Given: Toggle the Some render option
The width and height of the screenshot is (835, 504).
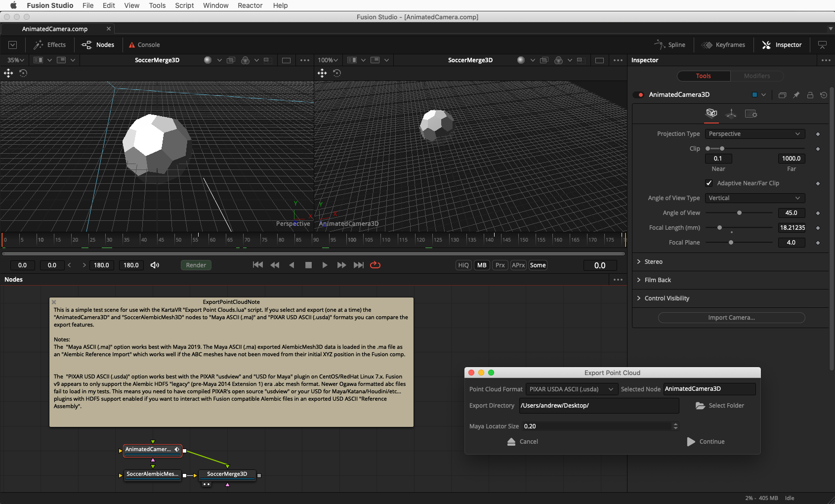Looking at the screenshot, I should tap(538, 265).
